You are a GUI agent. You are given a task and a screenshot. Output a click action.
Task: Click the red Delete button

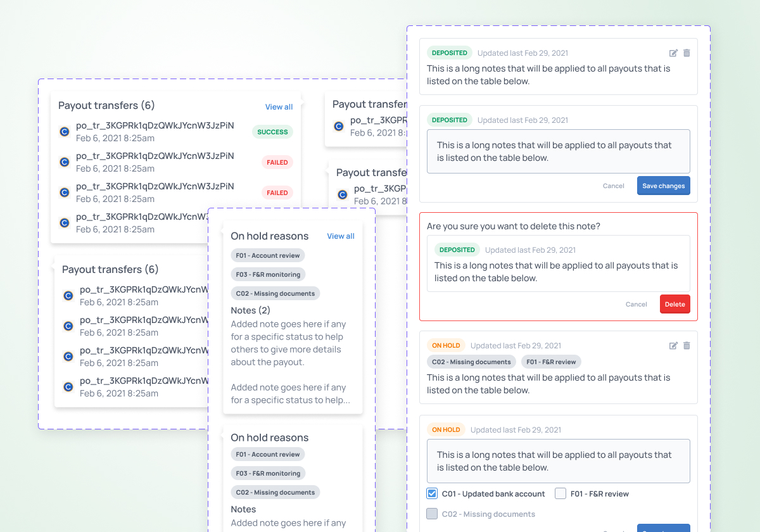(x=674, y=304)
